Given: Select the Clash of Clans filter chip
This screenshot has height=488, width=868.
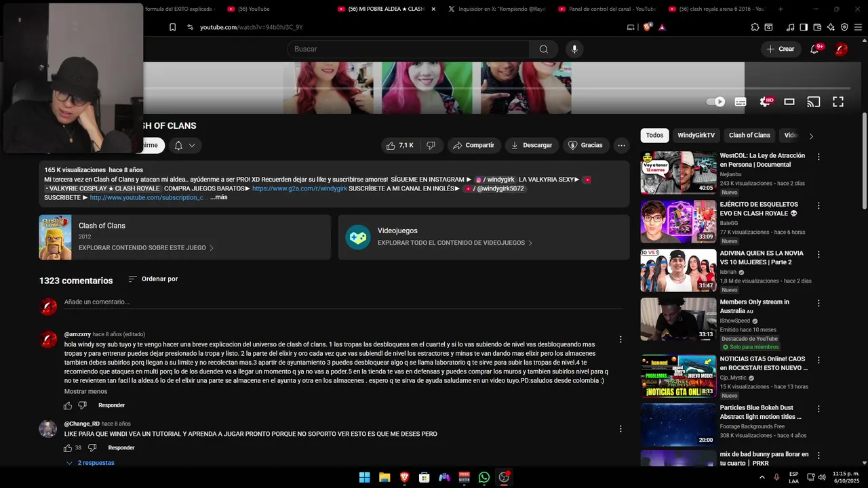Looking at the screenshot, I should [749, 135].
